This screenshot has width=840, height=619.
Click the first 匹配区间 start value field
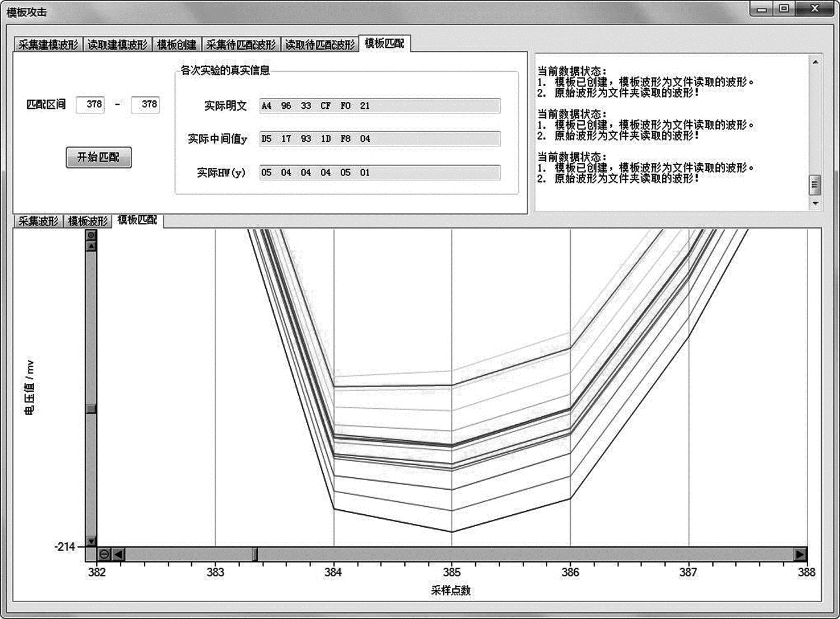point(90,105)
